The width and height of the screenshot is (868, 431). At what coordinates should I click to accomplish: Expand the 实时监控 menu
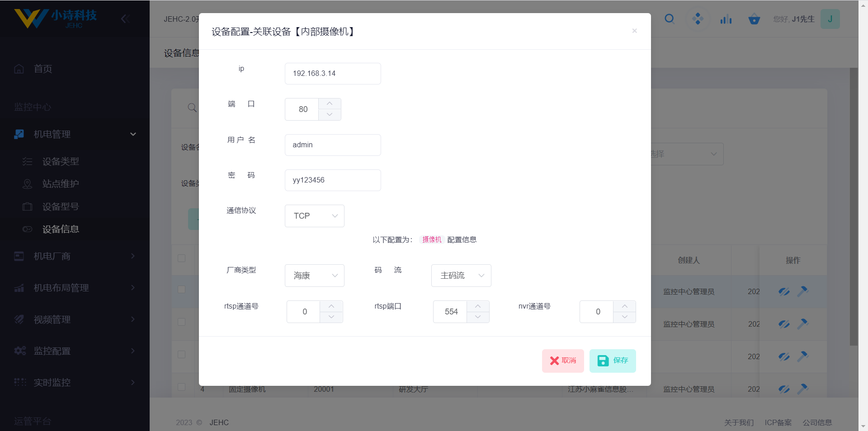click(75, 383)
